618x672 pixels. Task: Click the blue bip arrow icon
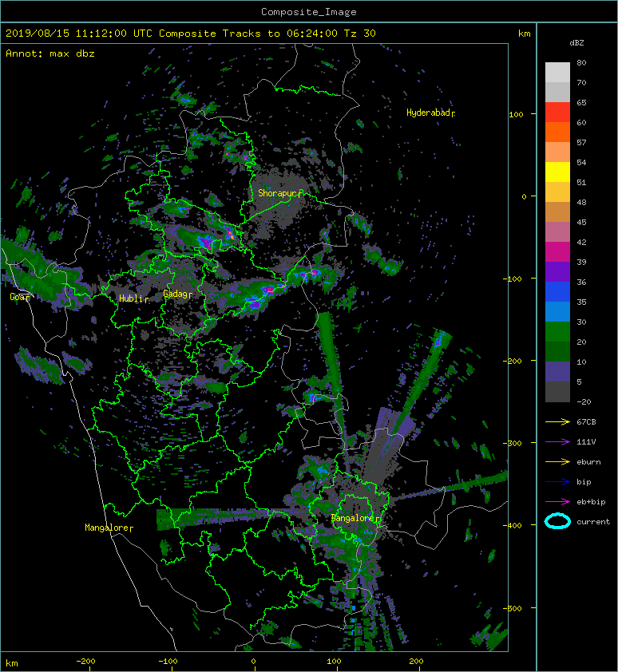pos(557,482)
